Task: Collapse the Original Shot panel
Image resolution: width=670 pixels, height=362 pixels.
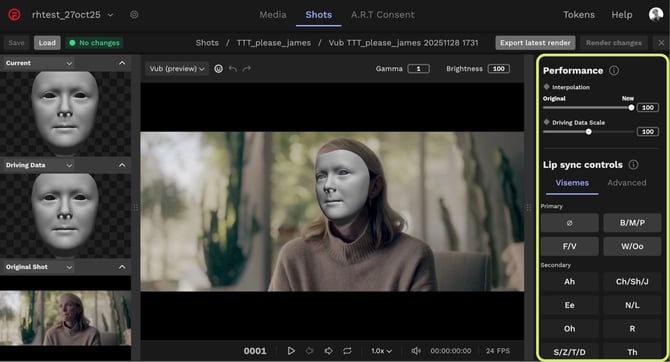Action: [122, 267]
